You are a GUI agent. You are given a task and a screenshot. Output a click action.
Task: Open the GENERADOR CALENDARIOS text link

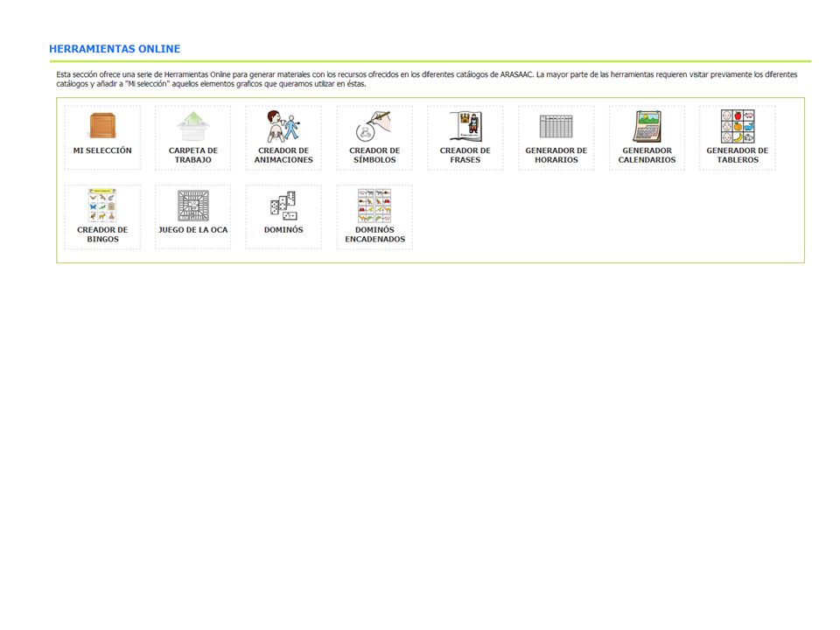point(647,155)
